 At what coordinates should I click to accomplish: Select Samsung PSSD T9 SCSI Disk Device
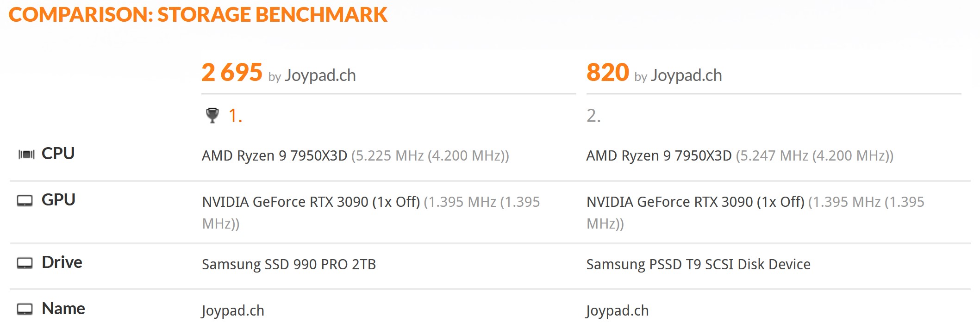click(x=699, y=264)
